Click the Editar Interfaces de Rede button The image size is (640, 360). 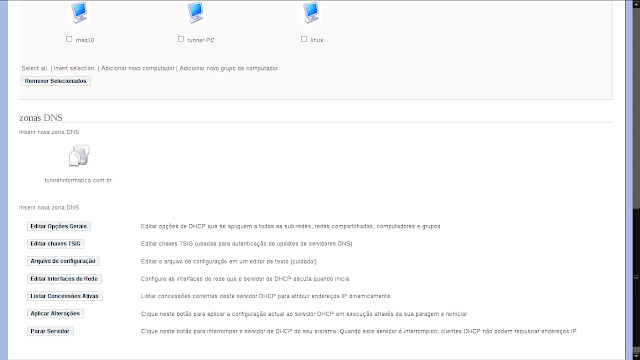click(64, 279)
